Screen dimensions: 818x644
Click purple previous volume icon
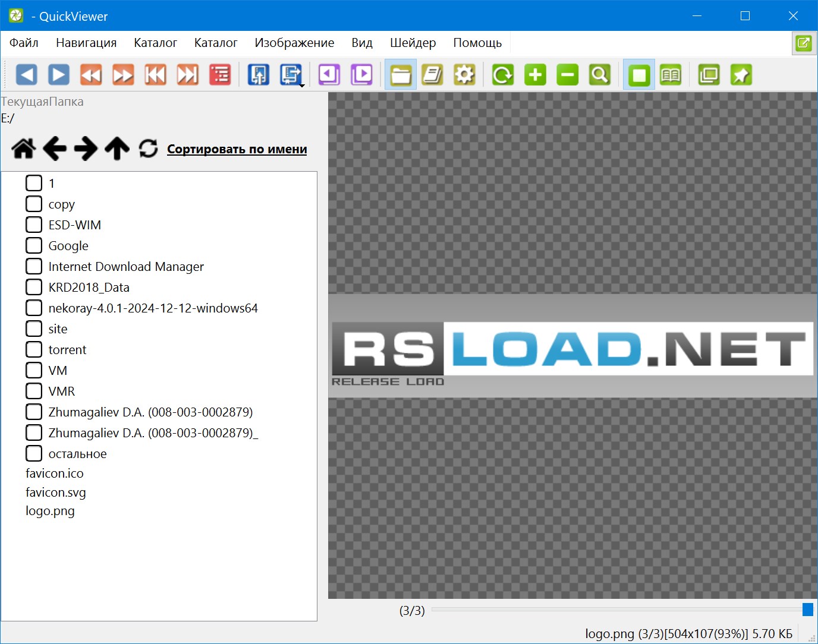[329, 75]
